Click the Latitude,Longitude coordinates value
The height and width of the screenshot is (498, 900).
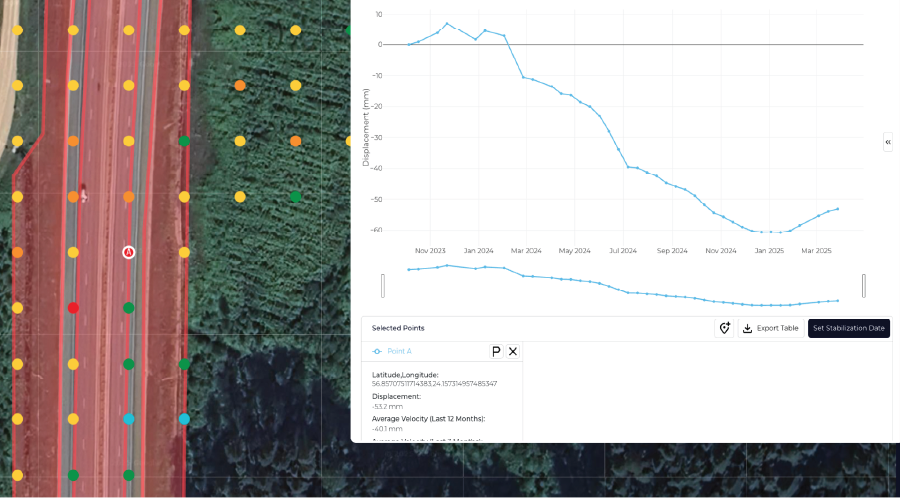[x=434, y=384]
